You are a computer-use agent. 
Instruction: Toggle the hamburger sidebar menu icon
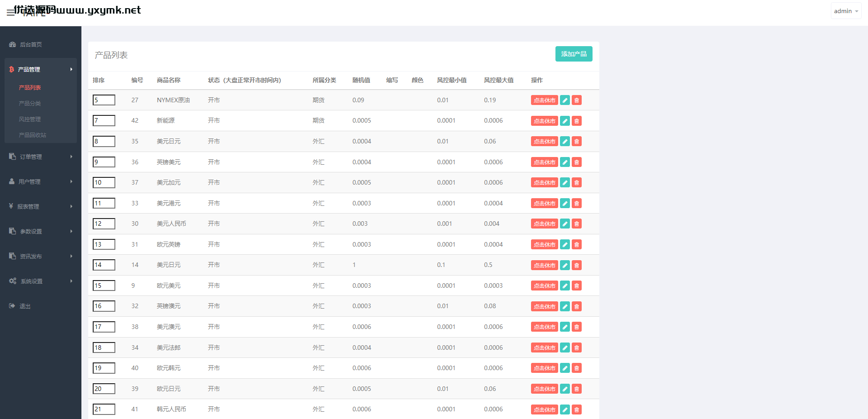pos(10,13)
